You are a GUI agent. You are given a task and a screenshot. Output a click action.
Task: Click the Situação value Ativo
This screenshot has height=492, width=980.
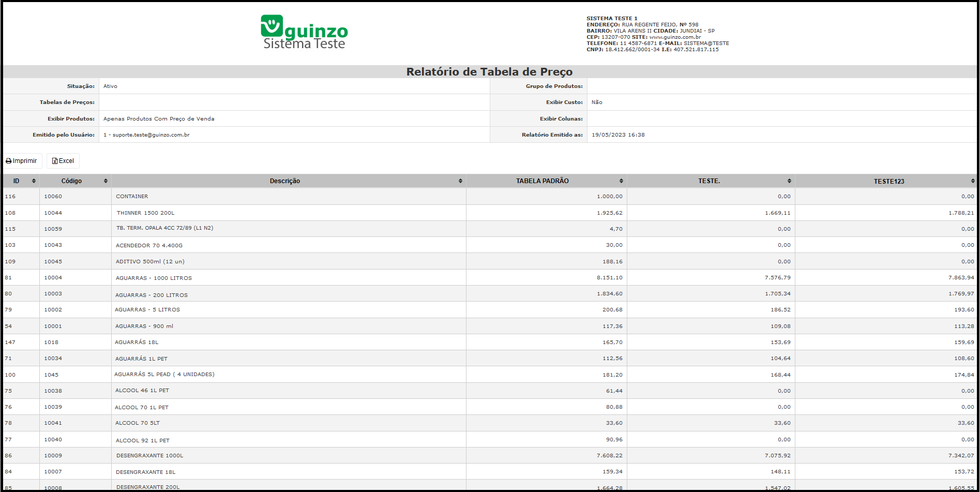coord(110,86)
